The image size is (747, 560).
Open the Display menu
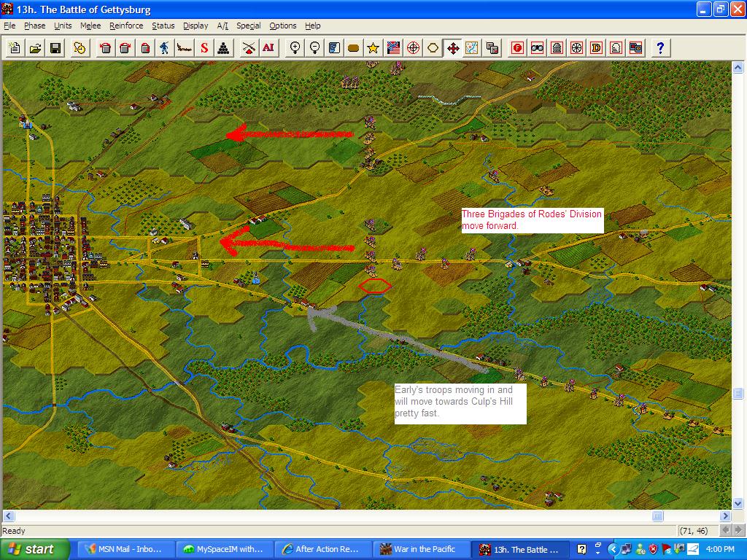click(196, 26)
